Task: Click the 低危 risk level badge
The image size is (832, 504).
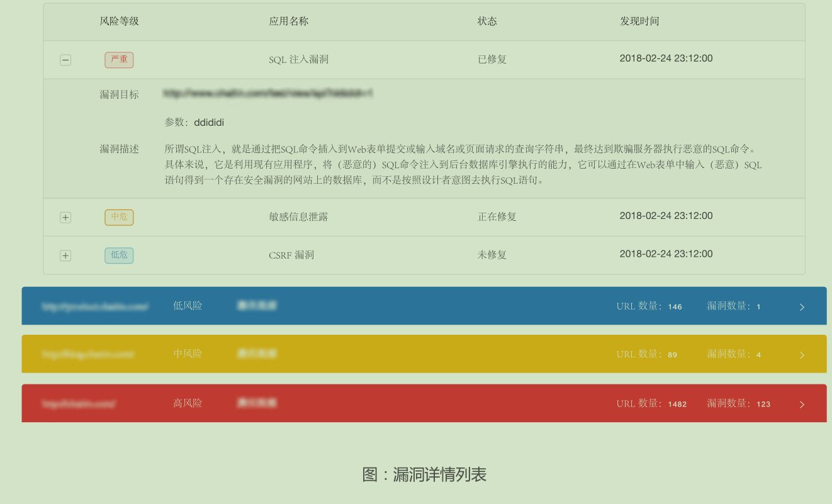Action: [x=119, y=255]
